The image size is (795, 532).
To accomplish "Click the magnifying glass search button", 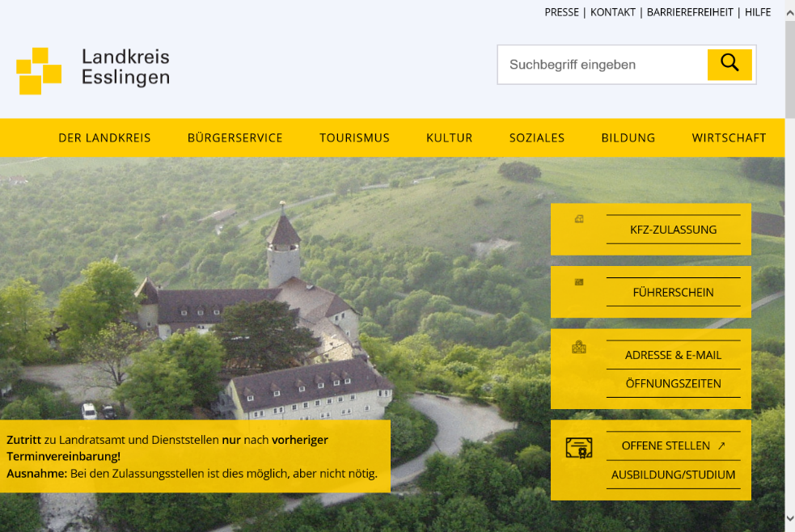I will pos(729,65).
